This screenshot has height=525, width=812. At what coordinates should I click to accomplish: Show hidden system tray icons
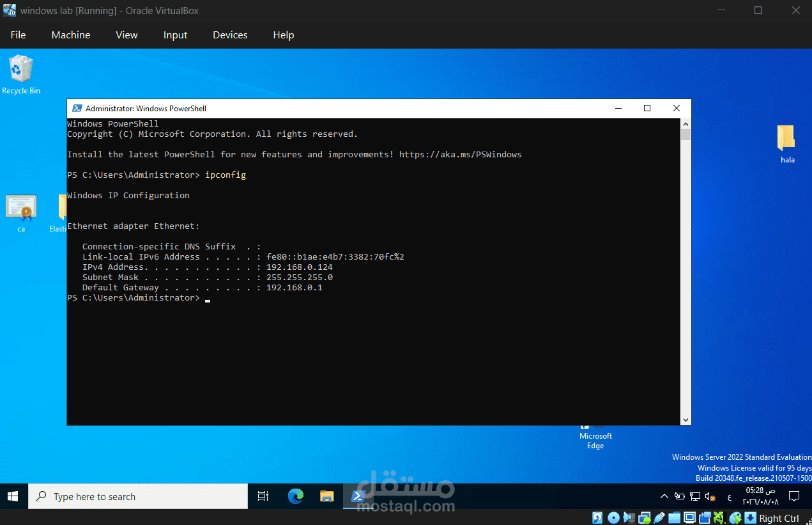(x=664, y=496)
